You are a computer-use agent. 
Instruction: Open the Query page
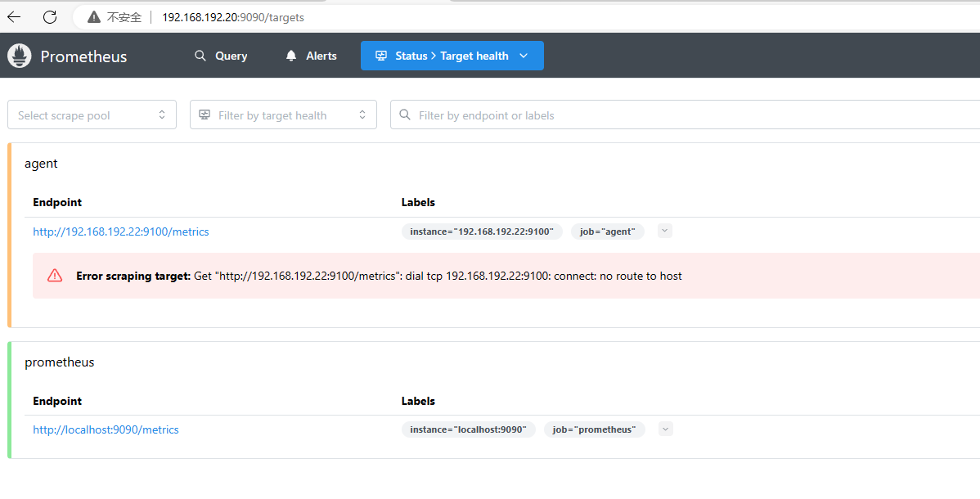(221, 56)
